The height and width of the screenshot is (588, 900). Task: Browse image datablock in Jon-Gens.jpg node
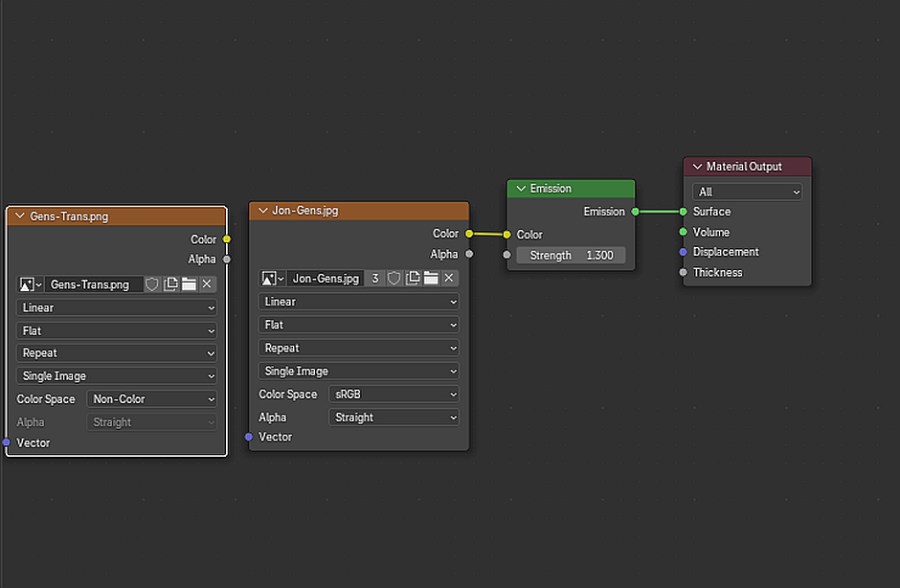pos(273,279)
